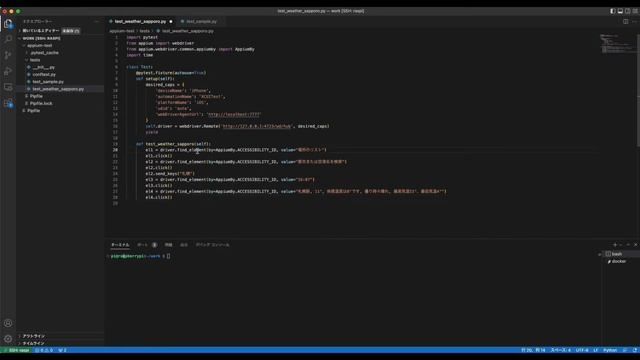
Task: Collapse the terminal list chevron
Action: click(600, 254)
